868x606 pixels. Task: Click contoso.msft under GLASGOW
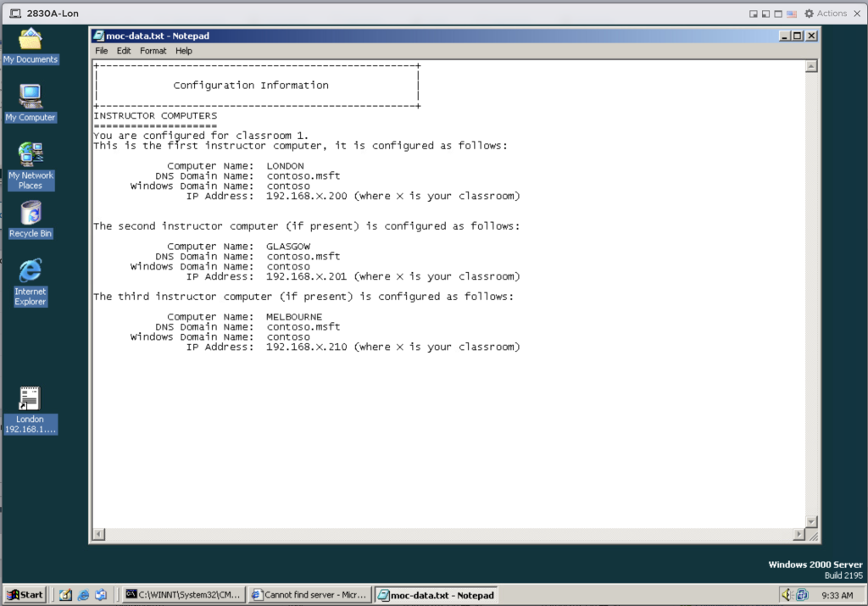[303, 256]
